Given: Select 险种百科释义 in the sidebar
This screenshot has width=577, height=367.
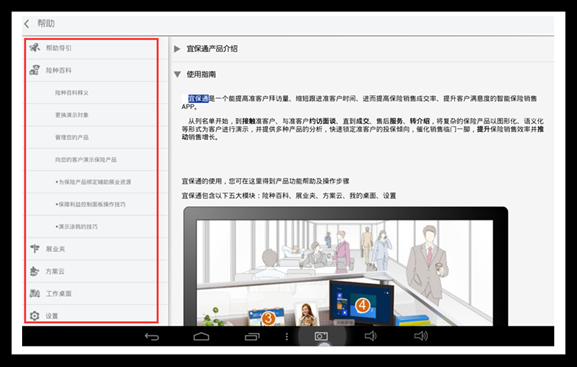Looking at the screenshot, I should (72, 93).
